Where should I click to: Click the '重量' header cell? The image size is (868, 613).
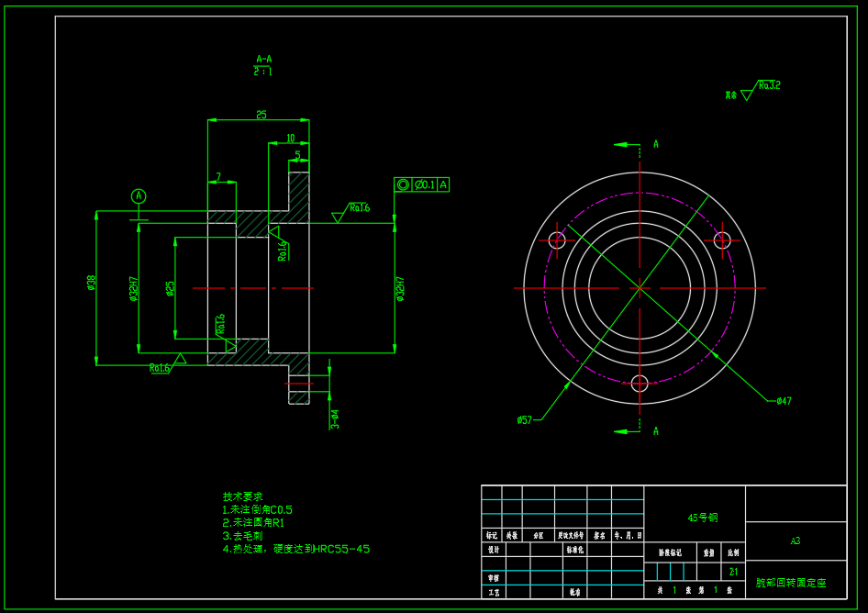(708, 552)
